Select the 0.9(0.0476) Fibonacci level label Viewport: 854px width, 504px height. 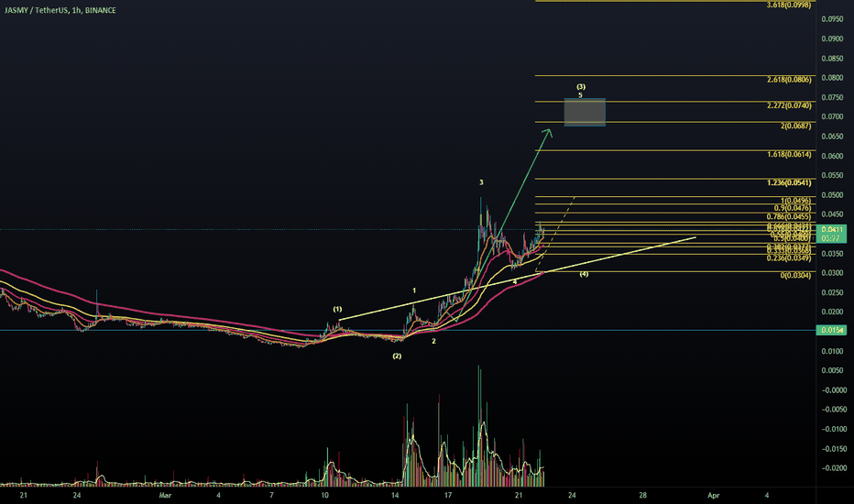tap(793, 208)
